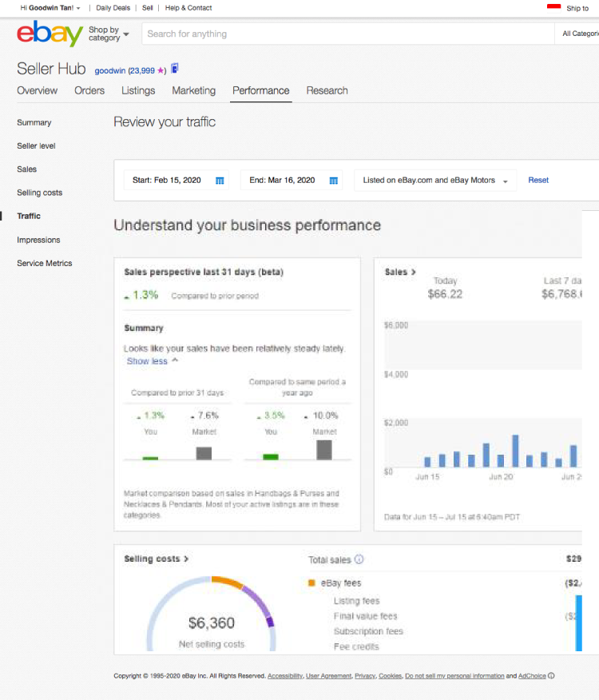Screen dimensions: 599x700
Task: Click the star icon in seller feedback score
Action: coord(161,70)
